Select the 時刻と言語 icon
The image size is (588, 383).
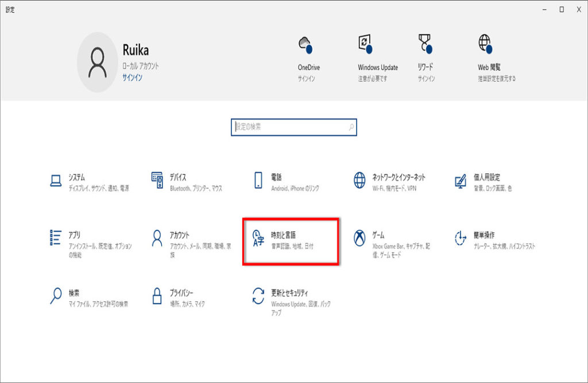tap(258, 239)
